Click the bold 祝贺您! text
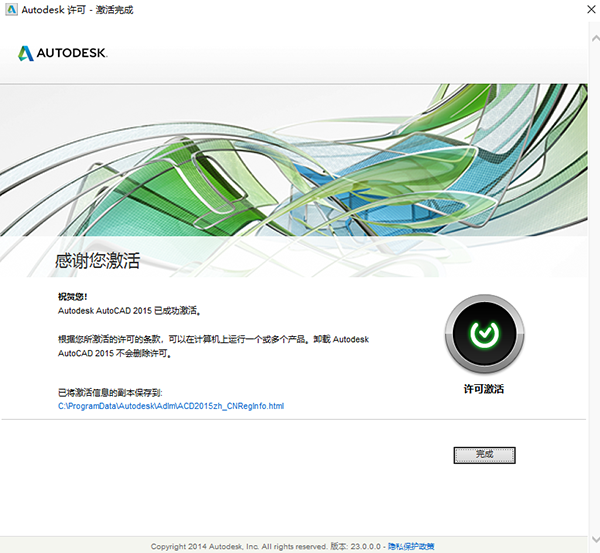 click(73, 297)
